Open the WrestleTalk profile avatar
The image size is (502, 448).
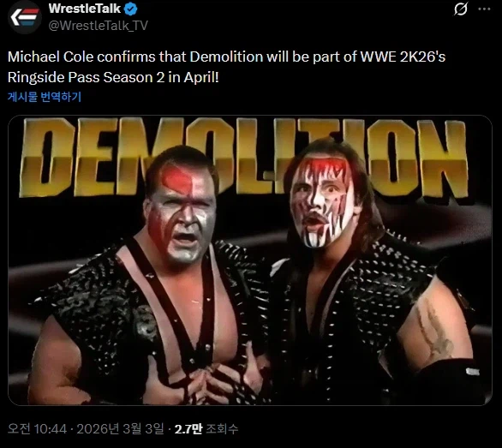24,17
